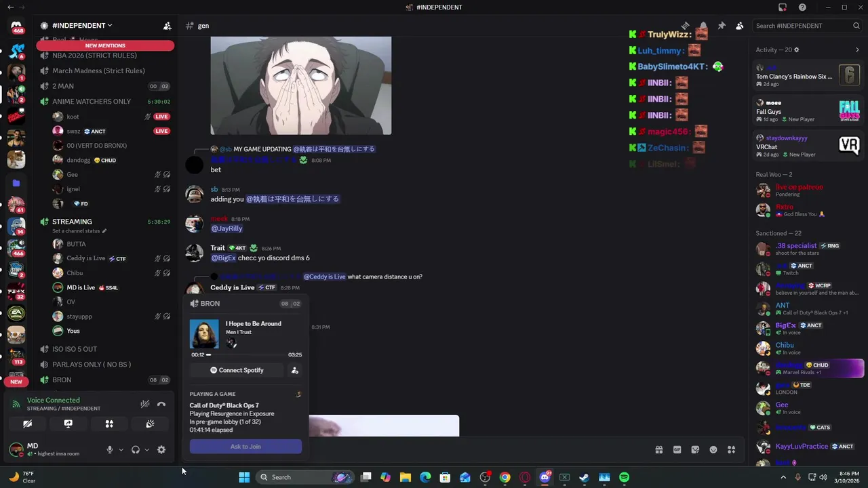
Task: Open the threads icon in channel header
Action: pyautogui.click(x=686, y=26)
